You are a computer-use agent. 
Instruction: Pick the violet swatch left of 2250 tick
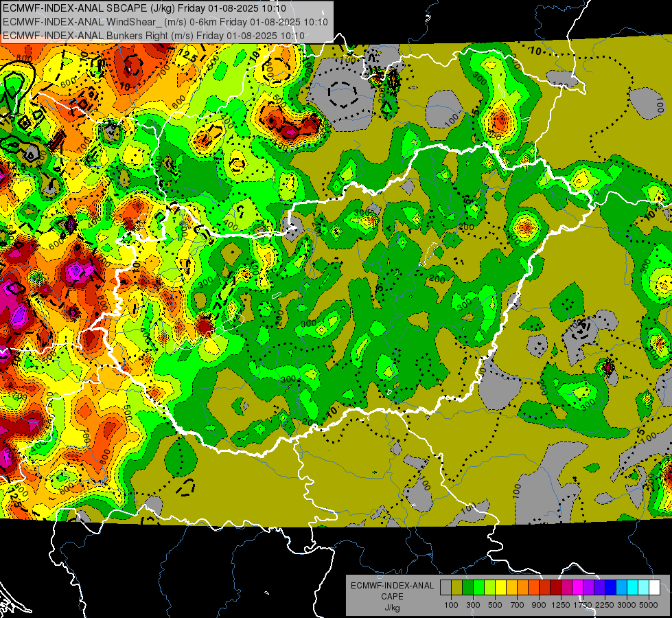[x=599, y=587]
